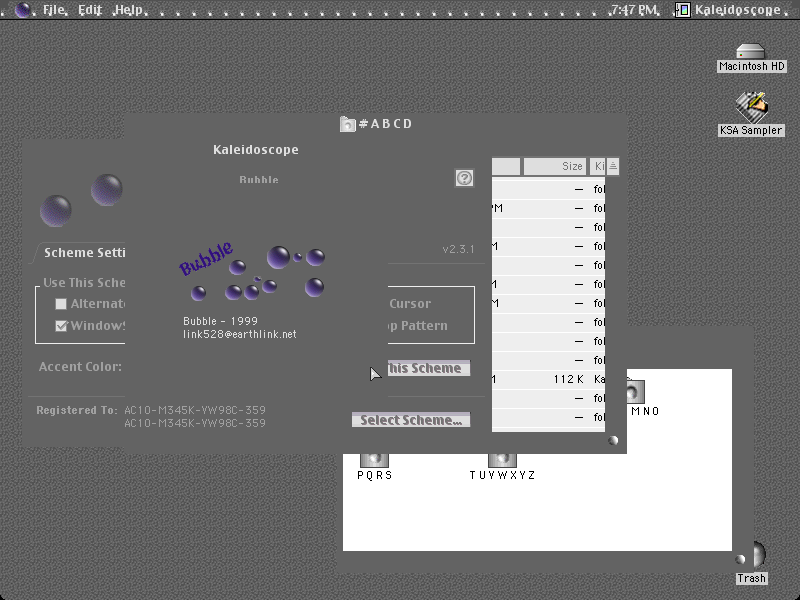Click the large bubble graphics in Kaleidoscope panel

(82, 200)
